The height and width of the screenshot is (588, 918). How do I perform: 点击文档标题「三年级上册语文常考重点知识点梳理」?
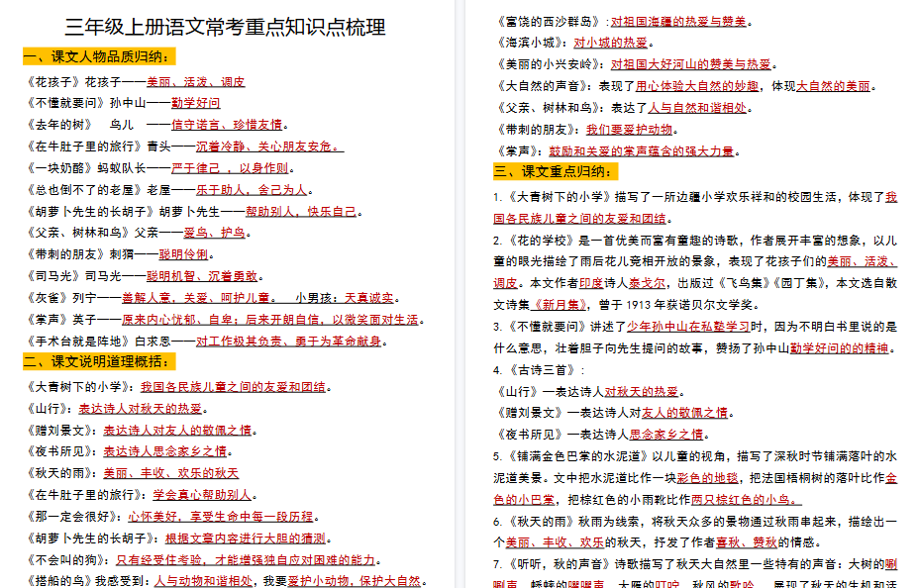tap(224, 27)
